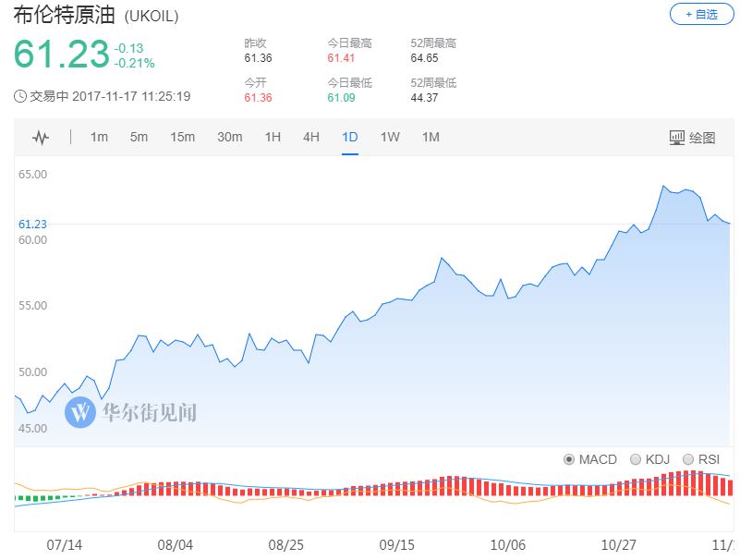
Task: Select the KDJ indicator radio button
Action: coord(635,459)
